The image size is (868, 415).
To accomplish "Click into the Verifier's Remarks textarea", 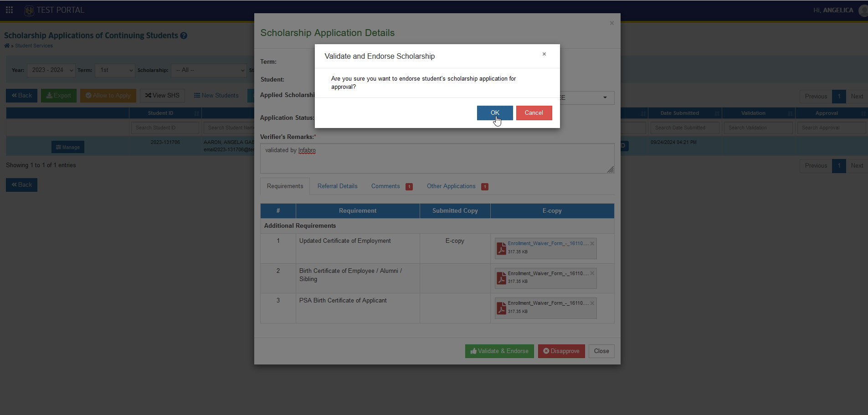I will point(437,159).
